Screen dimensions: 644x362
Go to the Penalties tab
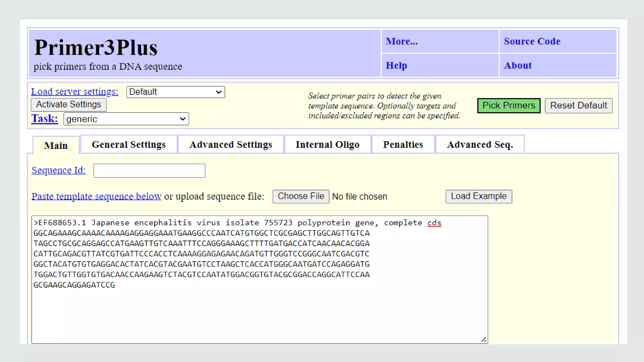pyautogui.click(x=403, y=145)
